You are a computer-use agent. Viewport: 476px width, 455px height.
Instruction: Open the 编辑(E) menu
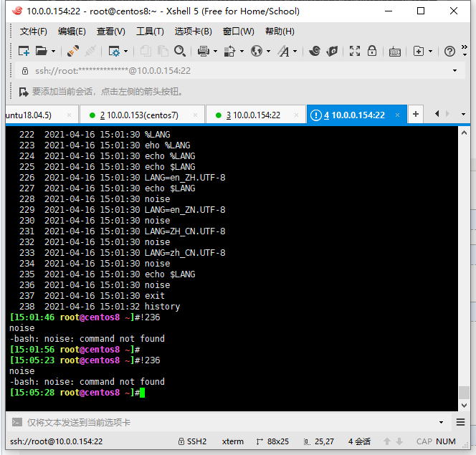click(x=72, y=32)
